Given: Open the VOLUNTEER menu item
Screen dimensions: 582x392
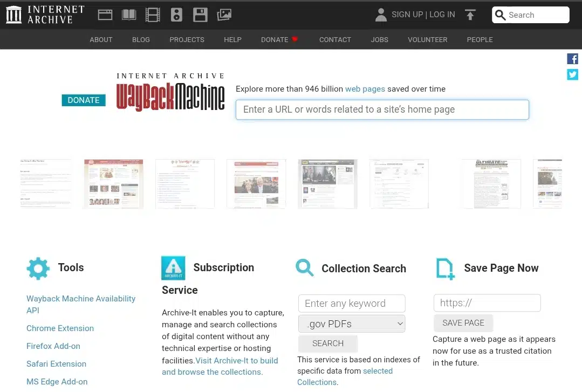Looking at the screenshot, I should (428, 40).
